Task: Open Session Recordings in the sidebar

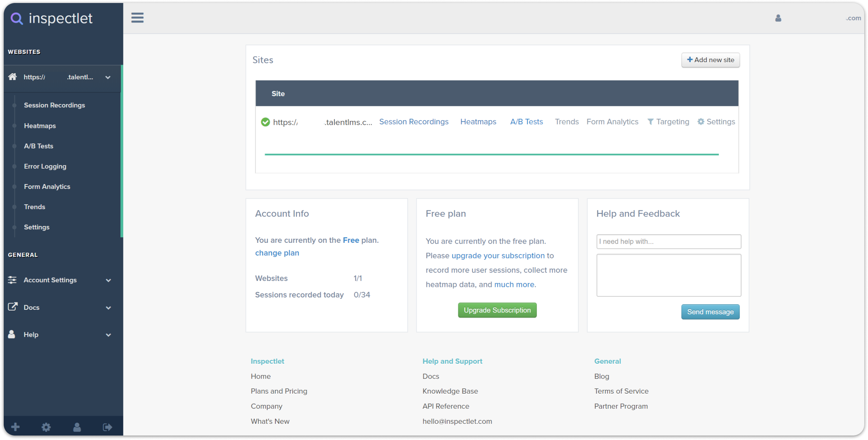Action: (55, 105)
